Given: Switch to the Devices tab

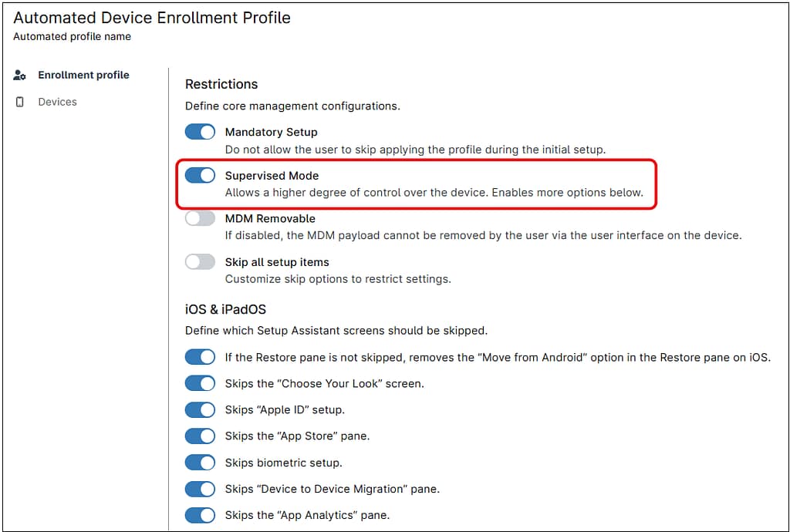Looking at the screenshot, I should 57,102.
